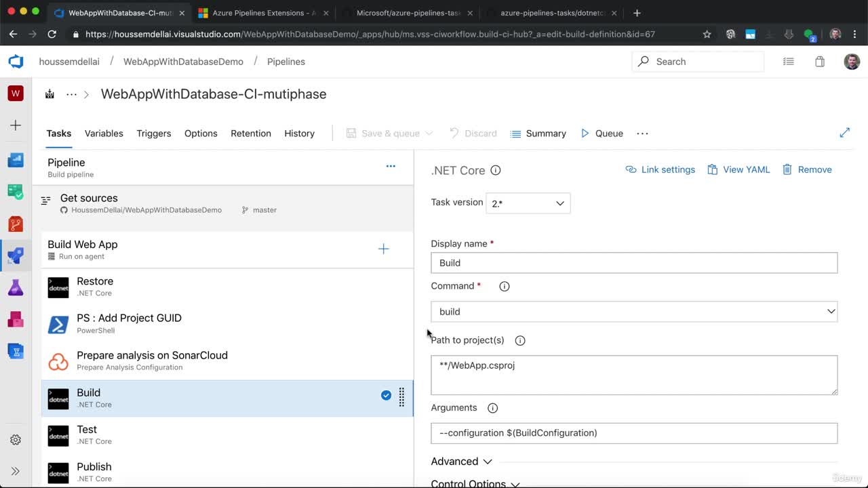Click the Display name input field
Image resolution: width=868 pixels, height=488 pixels.
pos(634,263)
